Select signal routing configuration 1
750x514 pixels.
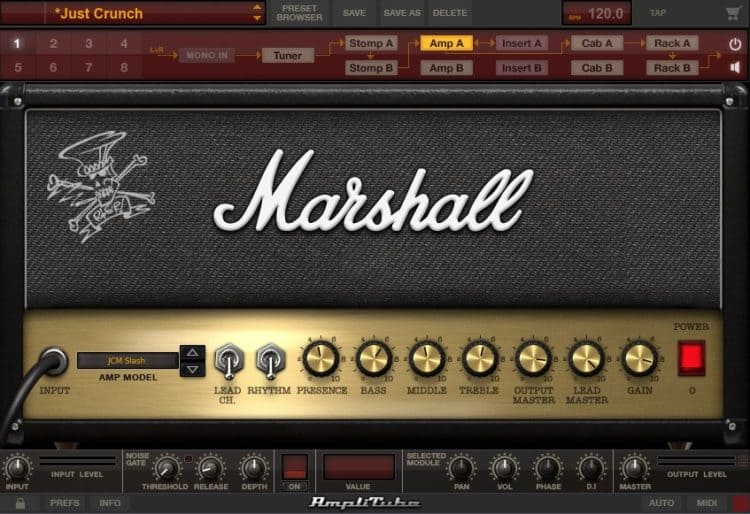[18, 44]
